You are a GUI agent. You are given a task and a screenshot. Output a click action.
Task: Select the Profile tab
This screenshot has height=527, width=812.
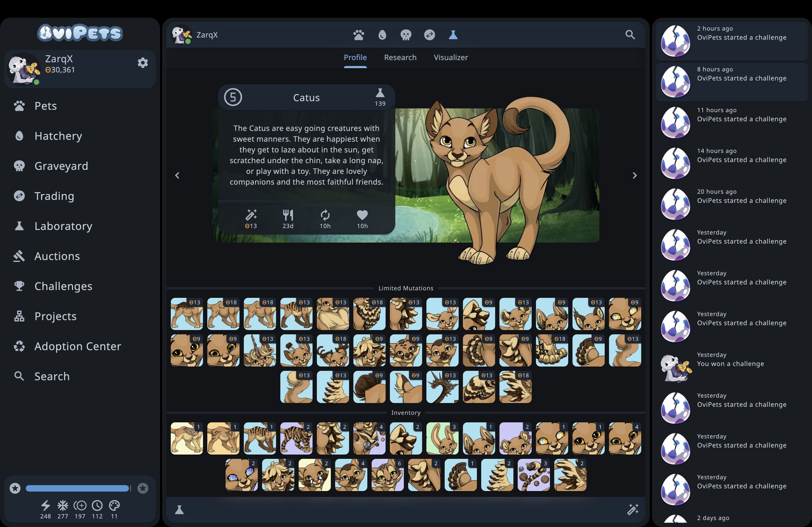(355, 57)
